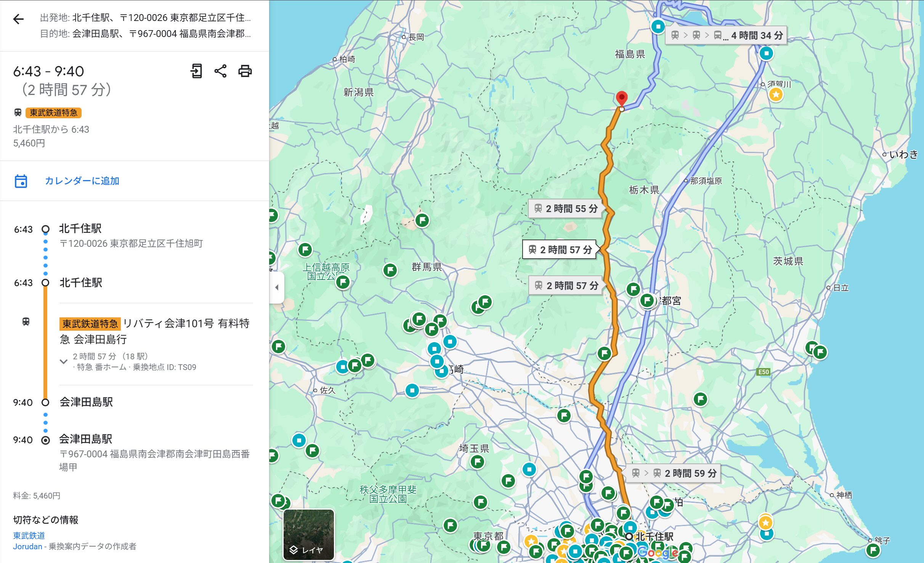Viewport: 924px width, 563px height.
Task: Select the 4 時間 34 分 route label
Action: coord(726,35)
